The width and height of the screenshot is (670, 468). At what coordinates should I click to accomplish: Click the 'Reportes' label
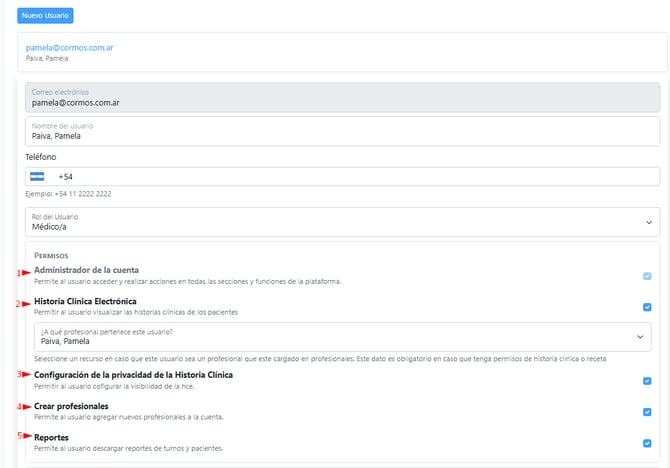pyautogui.click(x=51, y=438)
